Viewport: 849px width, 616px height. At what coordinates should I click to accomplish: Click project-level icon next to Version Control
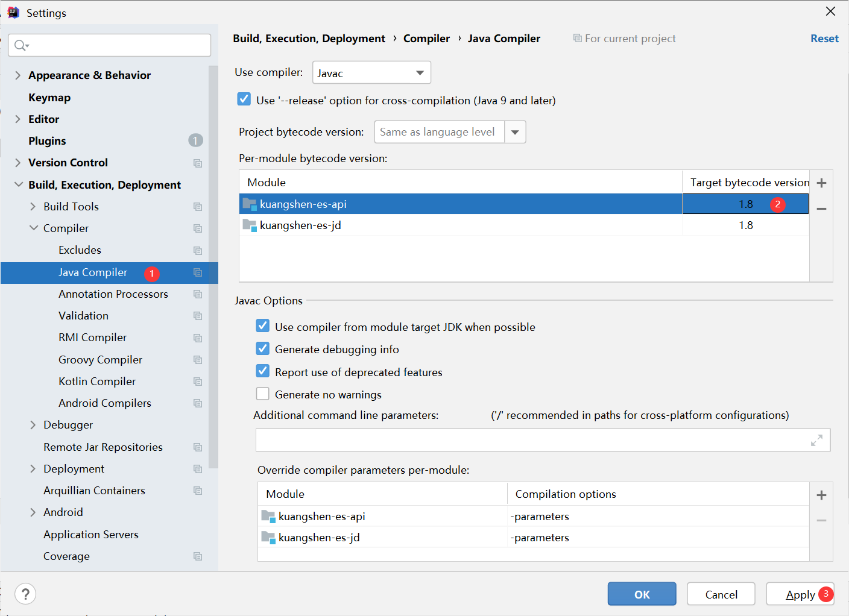coord(197,163)
